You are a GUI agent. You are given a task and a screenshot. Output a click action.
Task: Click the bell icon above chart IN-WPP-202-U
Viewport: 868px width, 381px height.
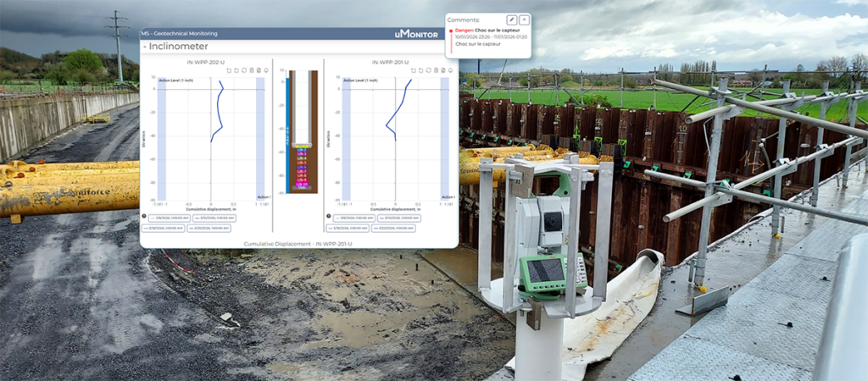(x=265, y=70)
